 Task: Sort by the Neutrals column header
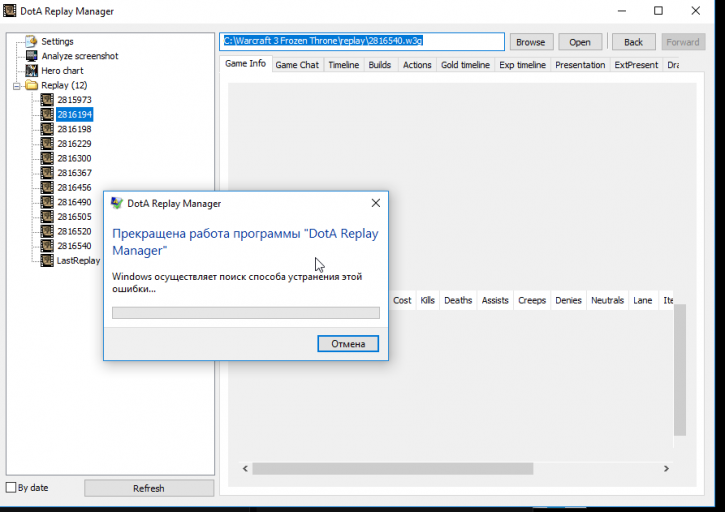pyautogui.click(x=608, y=301)
